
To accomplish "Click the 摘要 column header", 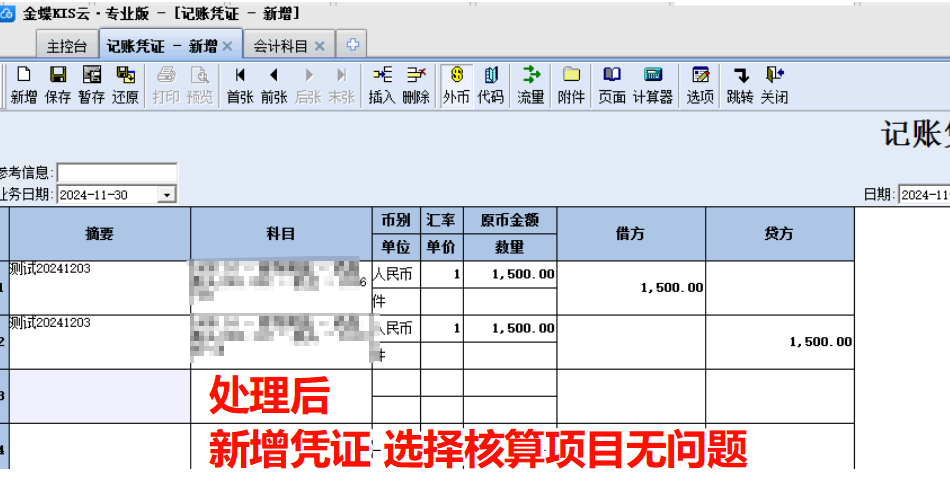I will click(x=100, y=234).
